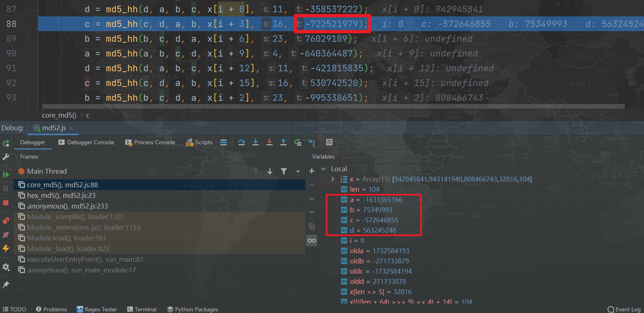The width and height of the screenshot is (644, 313).
Task: Open the Problems tool window
Action: [x=51, y=309]
